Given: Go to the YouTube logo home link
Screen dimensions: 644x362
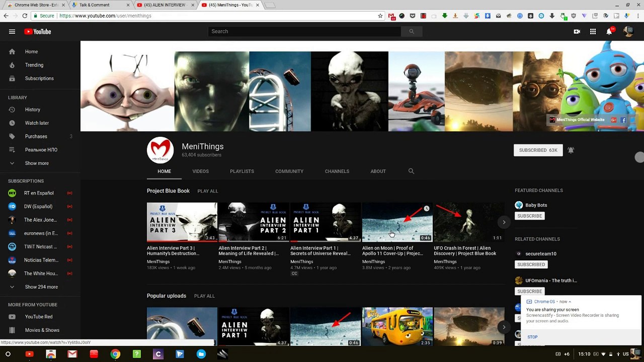Looking at the screenshot, I should click(38, 32).
